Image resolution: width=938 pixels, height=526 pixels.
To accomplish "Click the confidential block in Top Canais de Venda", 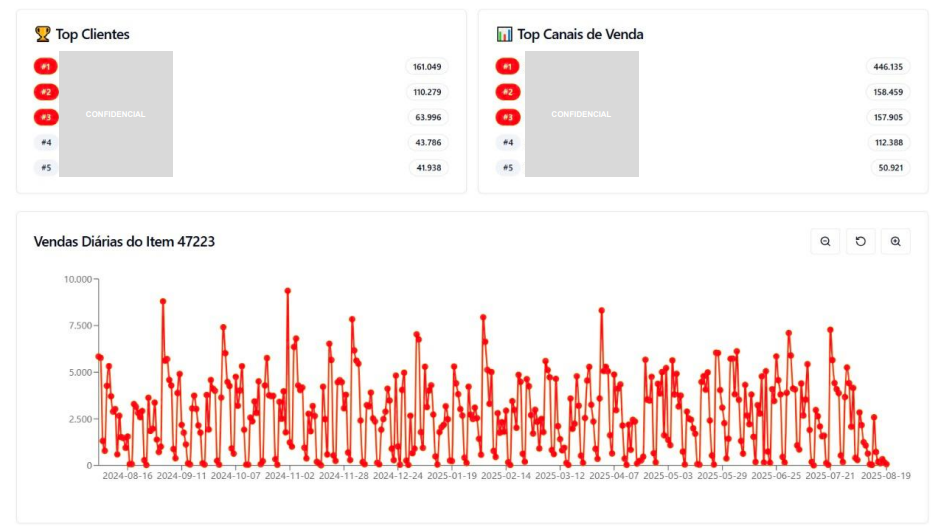I will pyautogui.click(x=581, y=114).
